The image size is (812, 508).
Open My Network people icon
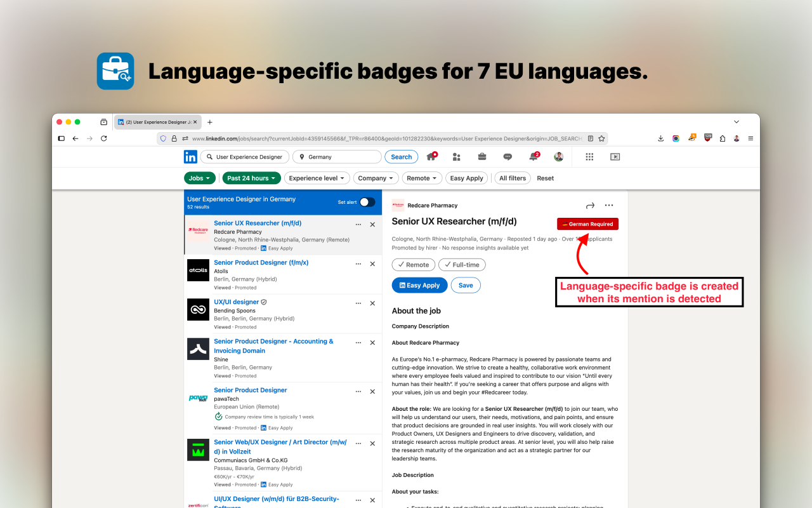[456, 157]
